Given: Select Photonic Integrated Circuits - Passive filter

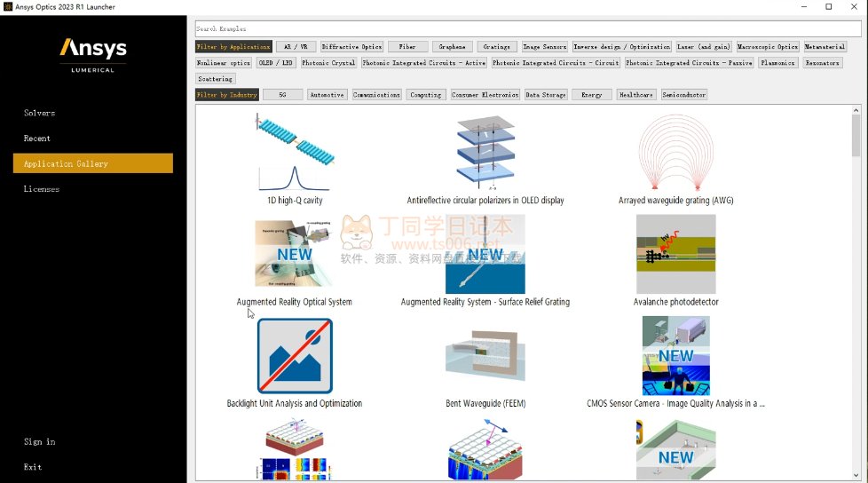Looking at the screenshot, I should click(689, 62).
